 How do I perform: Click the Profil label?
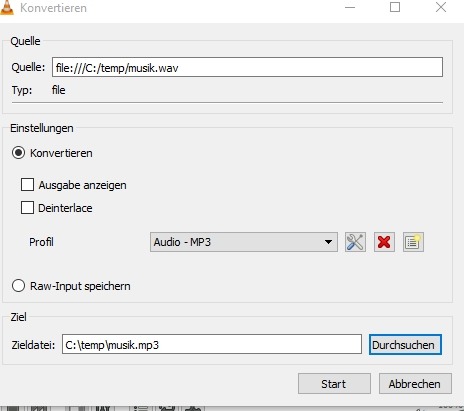pyautogui.click(x=41, y=242)
